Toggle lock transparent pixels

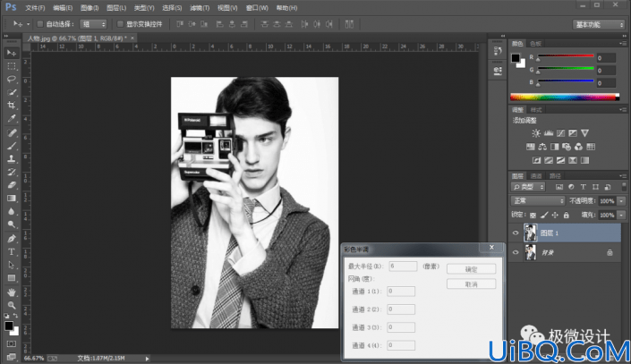click(533, 216)
